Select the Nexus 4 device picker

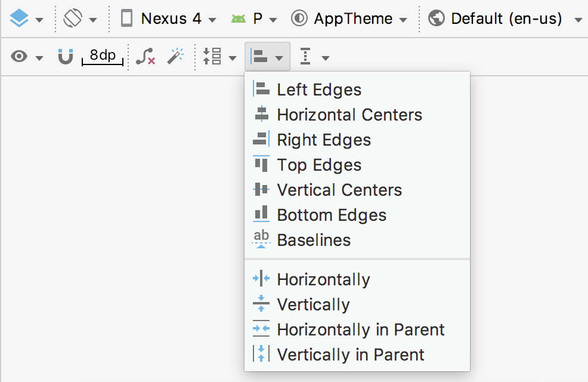tap(169, 19)
